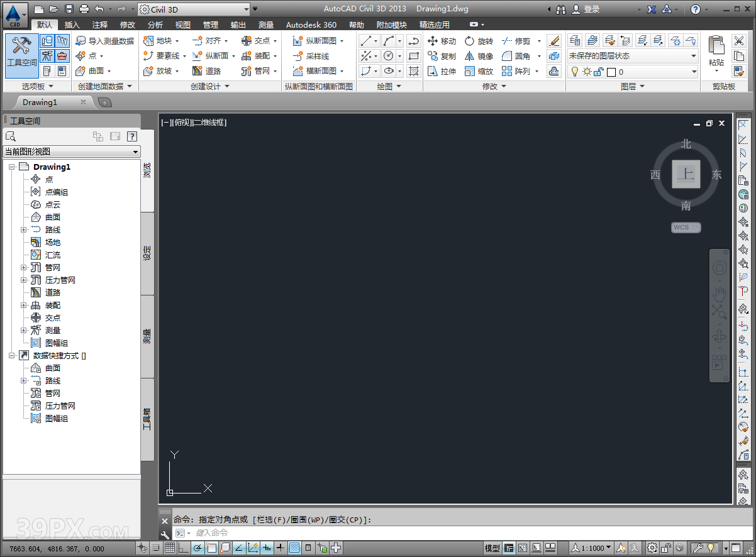756x557 pixels.
Task: Click the 道路 (Corridor) ribbon icon
Action: (197, 71)
